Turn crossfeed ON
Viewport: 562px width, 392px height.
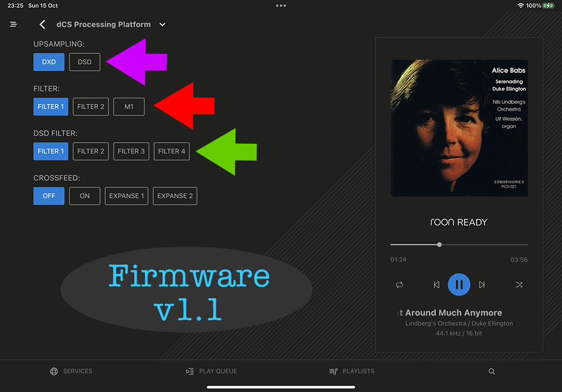click(x=85, y=196)
